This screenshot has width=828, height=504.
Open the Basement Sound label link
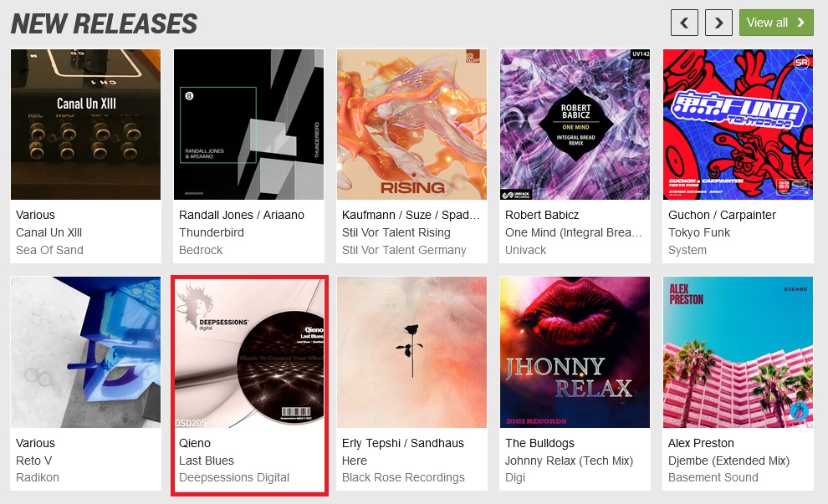click(713, 477)
